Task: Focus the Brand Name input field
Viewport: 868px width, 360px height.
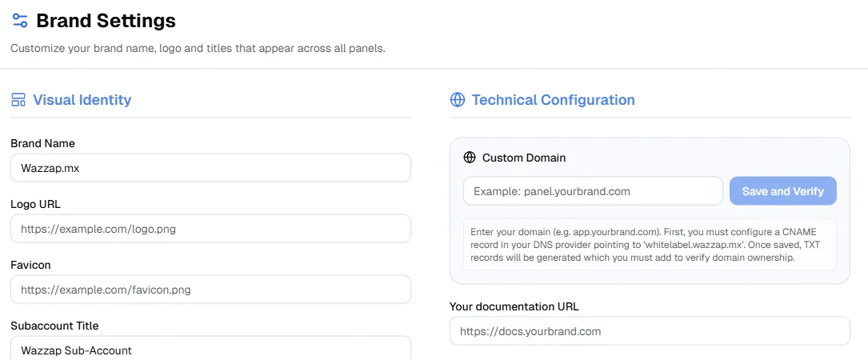Action: (x=210, y=168)
